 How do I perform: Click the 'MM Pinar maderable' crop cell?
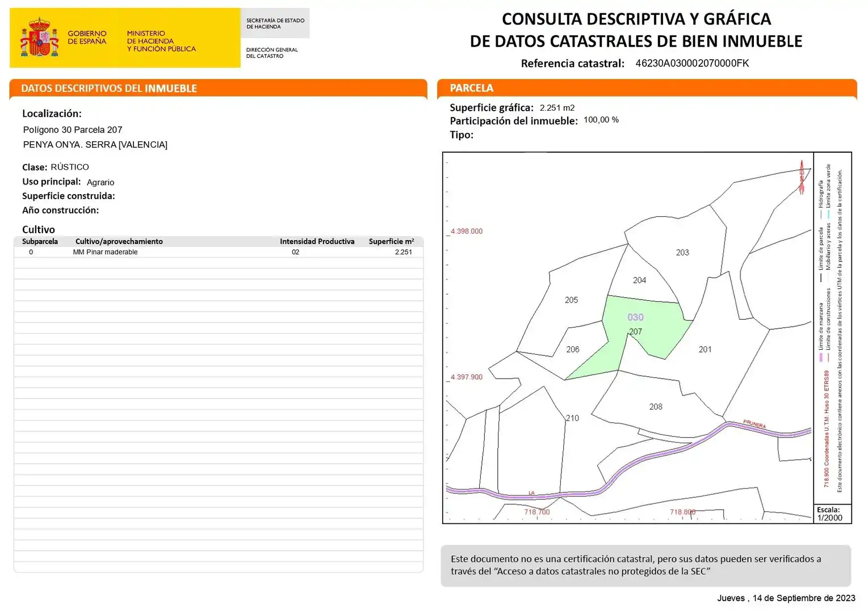pyautogui.click(x=105, y=252)
